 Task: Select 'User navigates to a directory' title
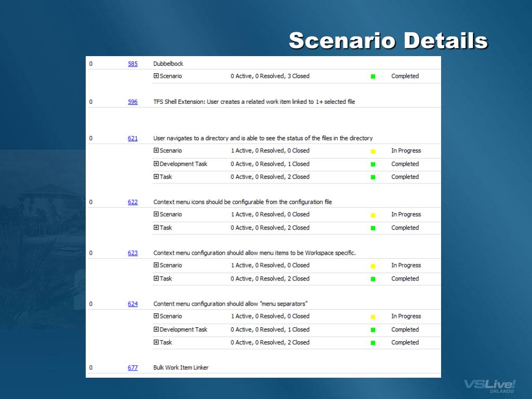tap(263, 138)
